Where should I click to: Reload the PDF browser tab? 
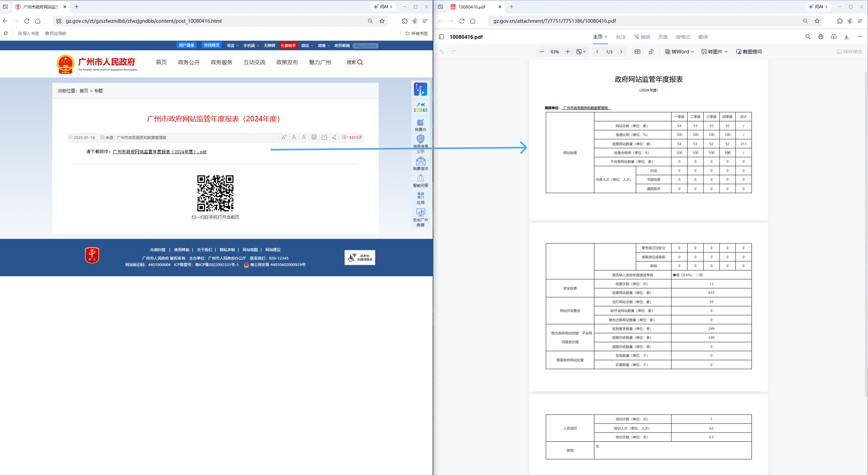(x=462, y=21)
